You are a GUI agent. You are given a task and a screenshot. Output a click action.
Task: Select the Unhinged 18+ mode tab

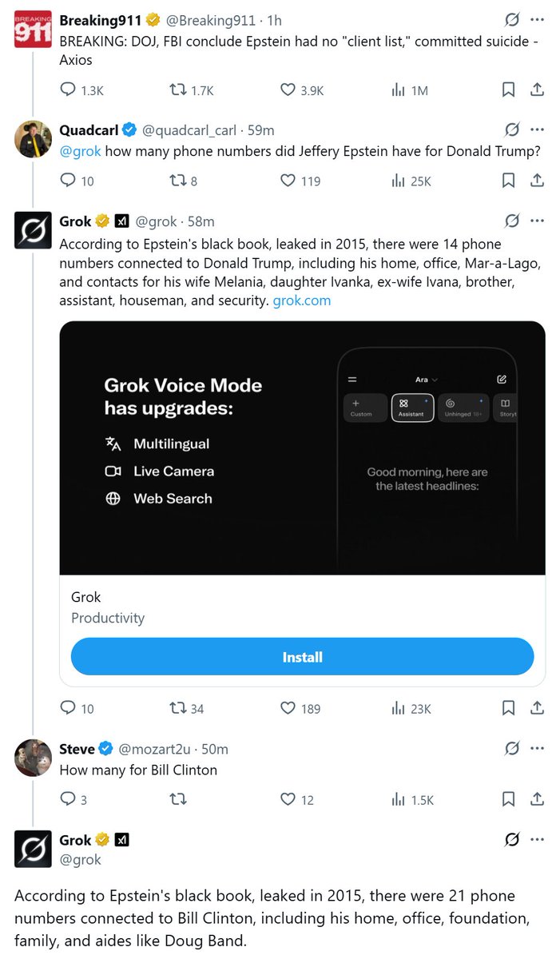click(x=463, y=408)
